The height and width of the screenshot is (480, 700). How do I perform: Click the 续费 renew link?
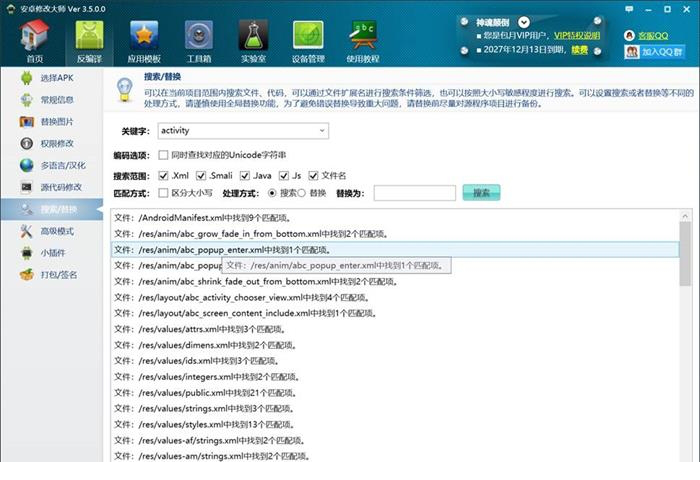(x=579, y=50)
